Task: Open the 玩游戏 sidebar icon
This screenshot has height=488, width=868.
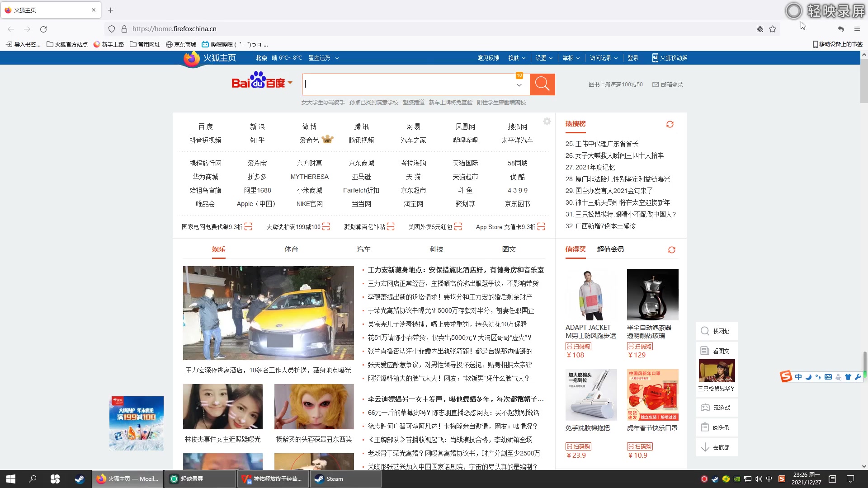Action: point(705,408)
